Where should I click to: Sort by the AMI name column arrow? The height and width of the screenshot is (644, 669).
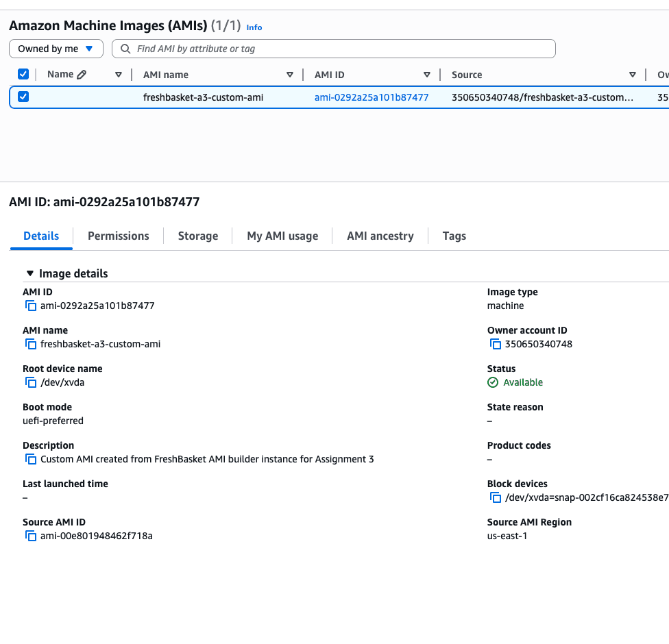[290, 75]
